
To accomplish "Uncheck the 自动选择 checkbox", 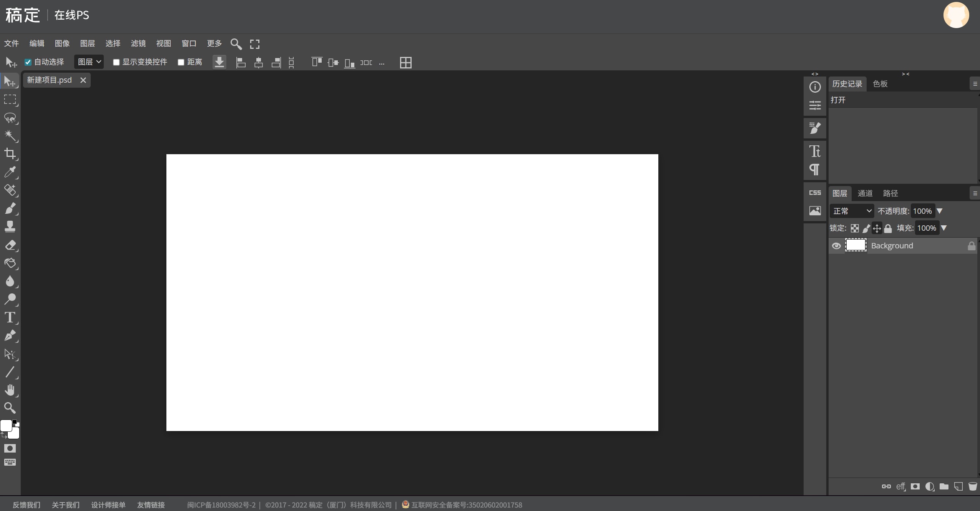I will [x=28, y=62].
